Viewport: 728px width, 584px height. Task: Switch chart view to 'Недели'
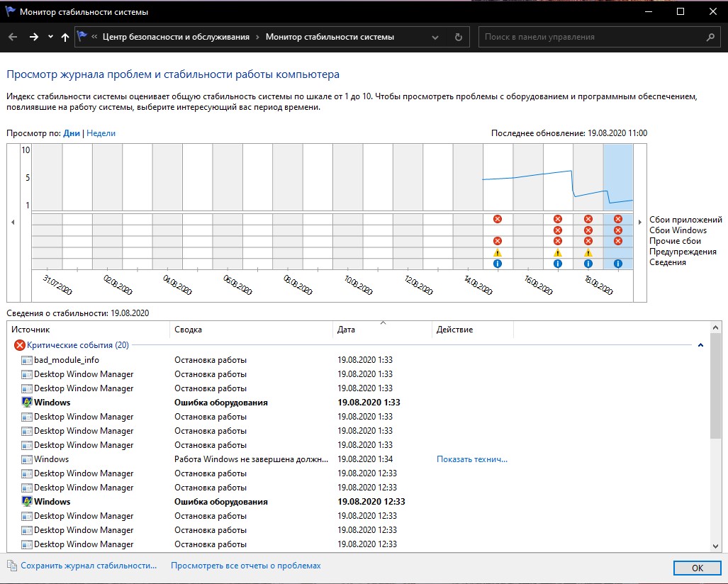pos(101,133)
